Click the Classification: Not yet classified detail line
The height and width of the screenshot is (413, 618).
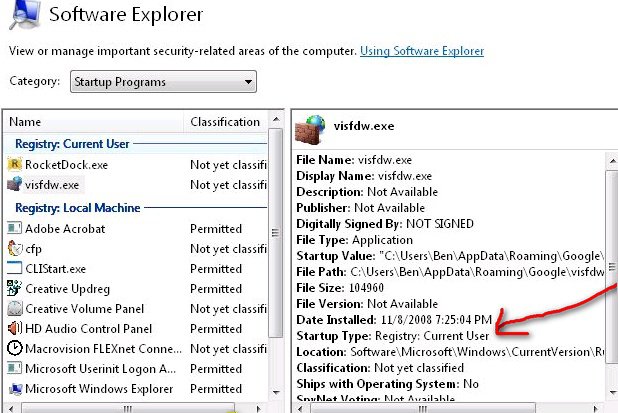point(380,368)
